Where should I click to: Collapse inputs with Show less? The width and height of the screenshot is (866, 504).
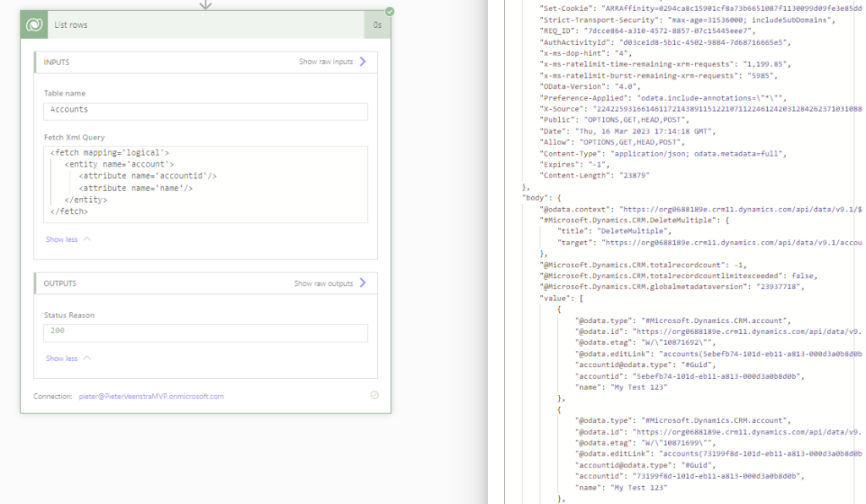[61, 239]
